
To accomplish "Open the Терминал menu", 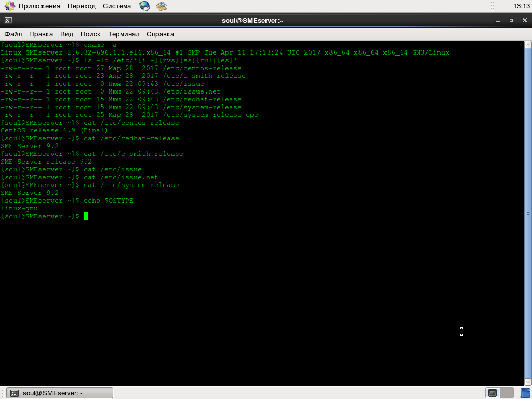I will [124, 34].
